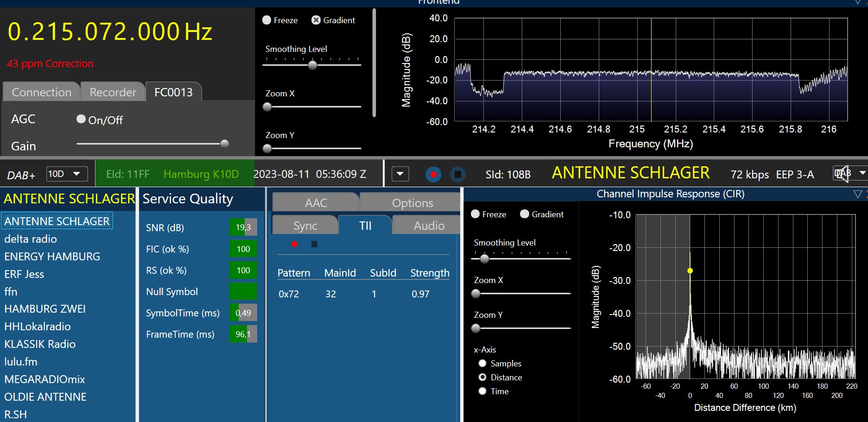Click the muted speaker icon
Screen dimensions: 868x422
pos(843,174)
